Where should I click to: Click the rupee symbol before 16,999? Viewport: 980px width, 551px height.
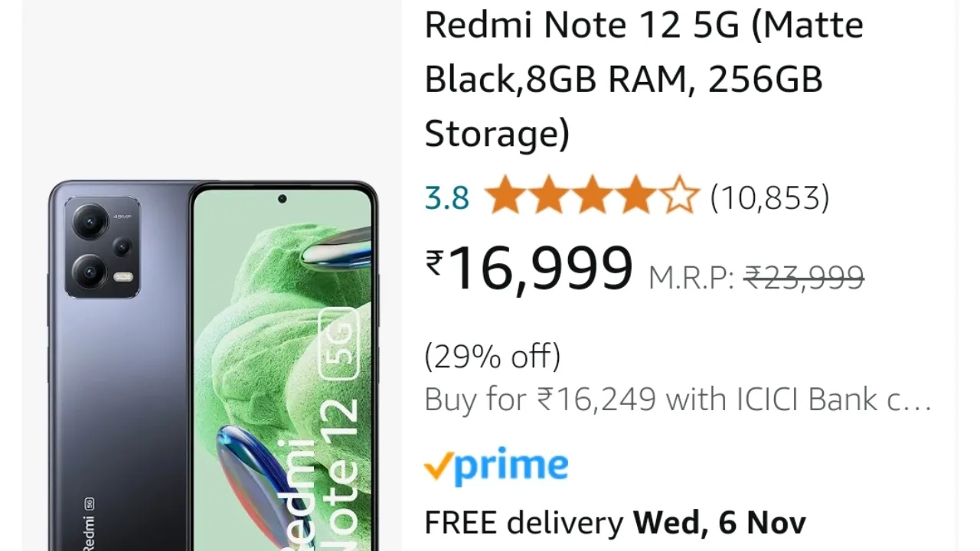coord(434,262)
